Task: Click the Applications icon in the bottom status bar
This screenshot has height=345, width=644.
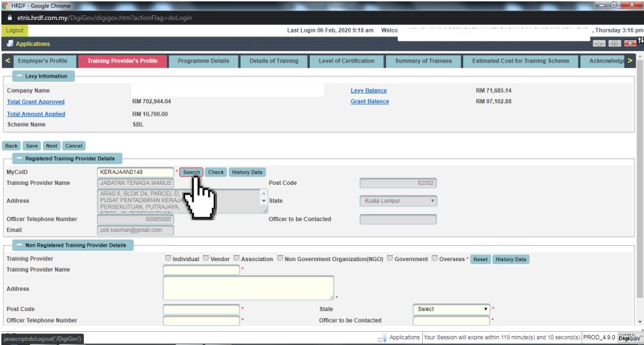Action: (382, 337)
